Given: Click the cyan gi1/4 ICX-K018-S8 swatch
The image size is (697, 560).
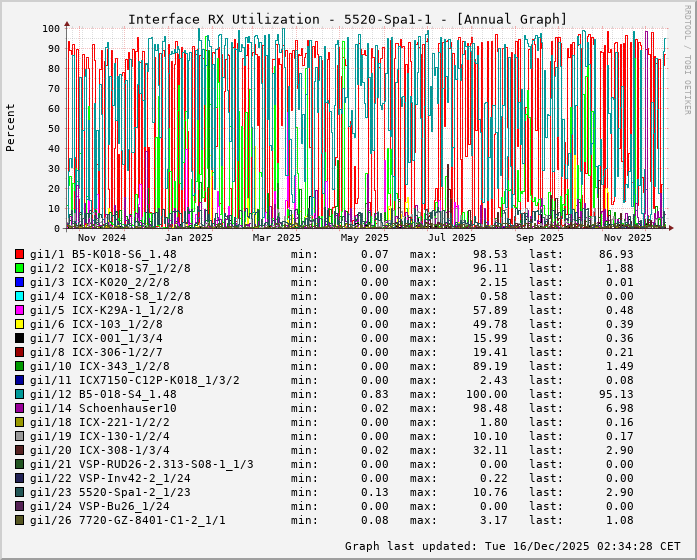Looking at the screenshot, I should point(19,296).
